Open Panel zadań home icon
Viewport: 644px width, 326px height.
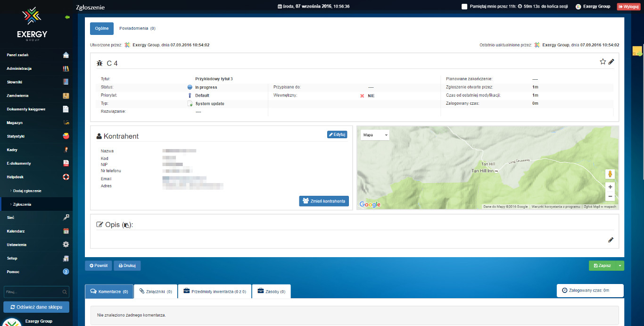[66, 55]
